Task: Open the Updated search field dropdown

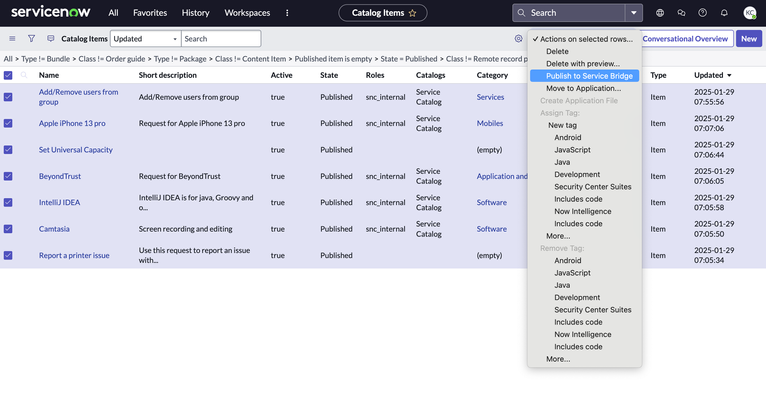Action: [x=146, y=39]
